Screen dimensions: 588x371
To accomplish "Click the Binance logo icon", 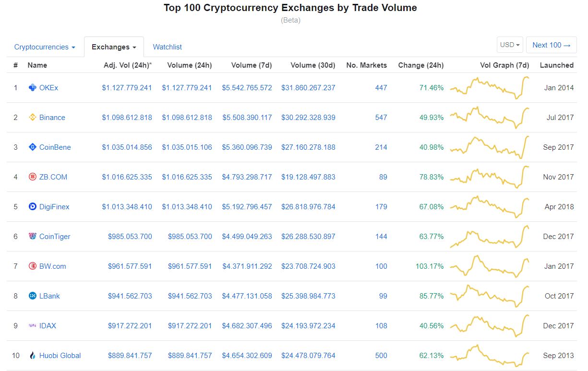I will point(33,118).
